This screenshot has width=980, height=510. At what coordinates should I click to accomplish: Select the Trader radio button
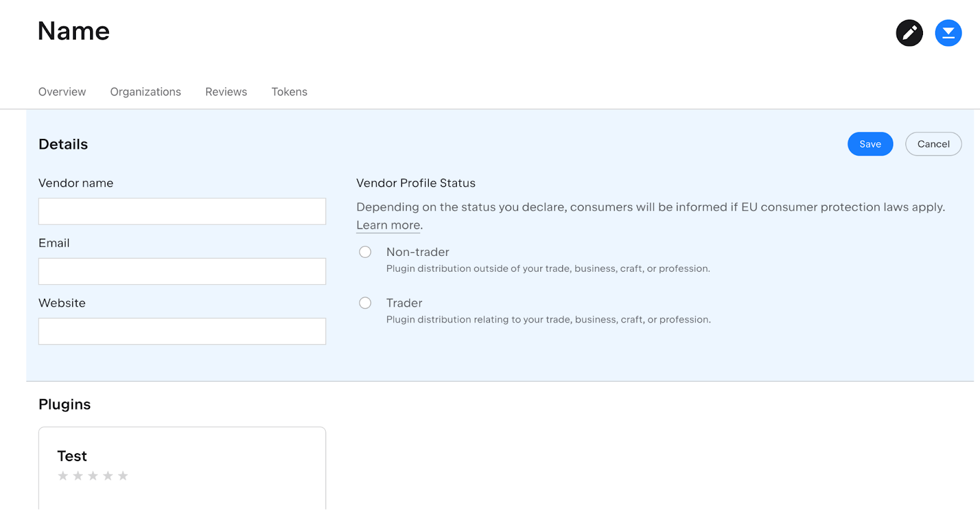(365, 303)
